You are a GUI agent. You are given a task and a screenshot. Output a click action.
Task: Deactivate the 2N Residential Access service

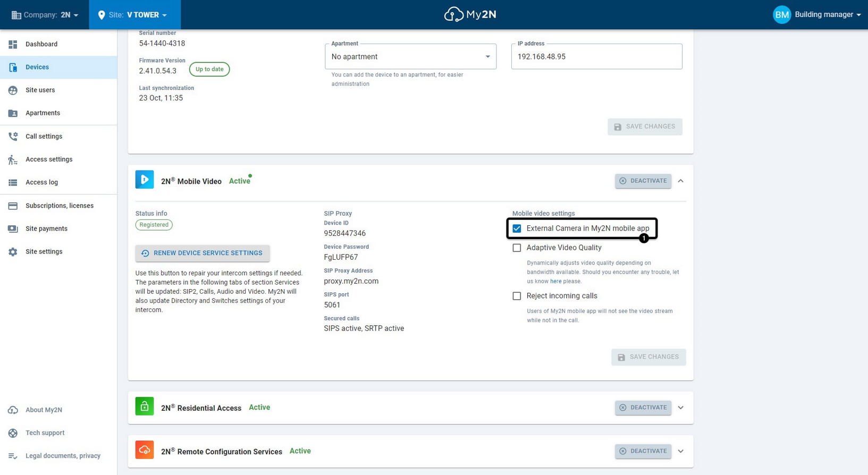click(x=643, y=408)
